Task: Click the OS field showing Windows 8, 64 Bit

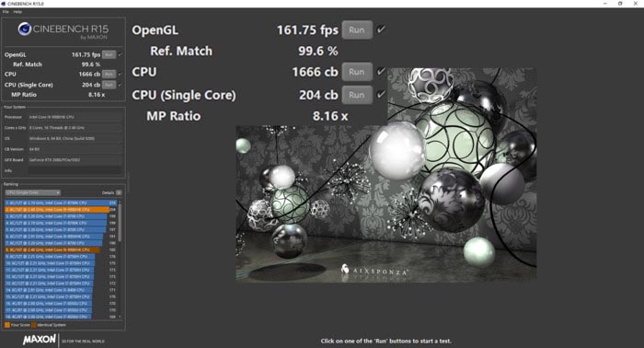Action: 75,138
